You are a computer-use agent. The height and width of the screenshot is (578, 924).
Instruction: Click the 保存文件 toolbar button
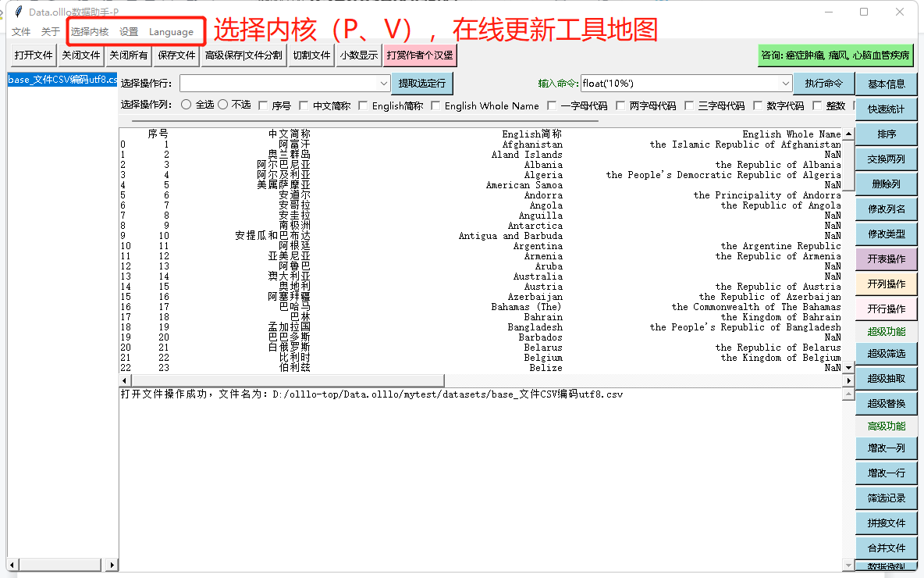(x=176, y=55)
